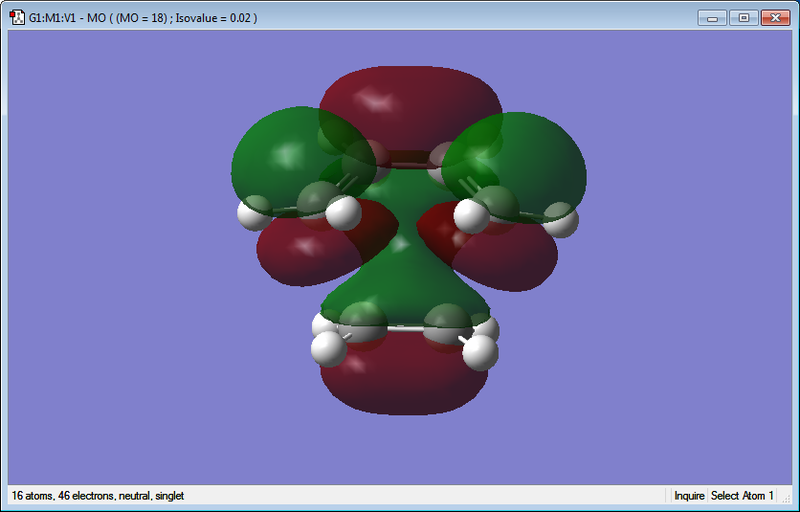Pick the front hydrogen atom at bottom right
800x512 pixels.
click(x=480, y=352)
